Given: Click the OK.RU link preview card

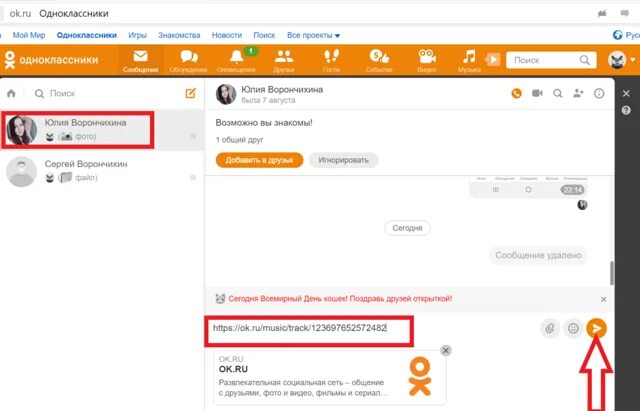Looking at the screenshot, I should pos(329,377).
